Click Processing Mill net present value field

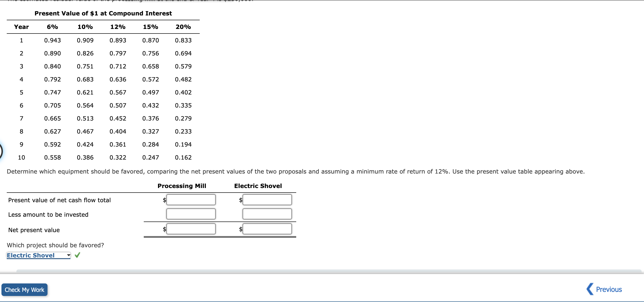[191, 229]
